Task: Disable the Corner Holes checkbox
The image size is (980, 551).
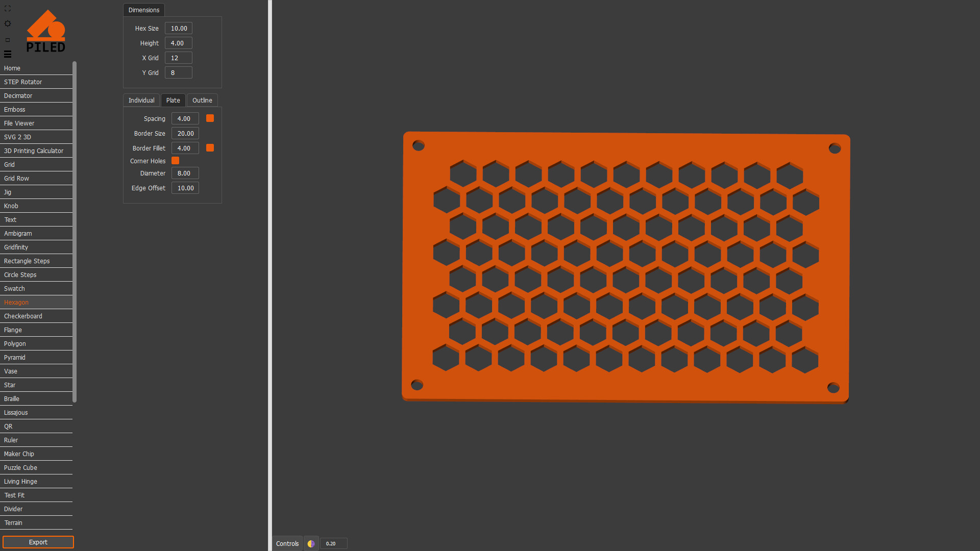Action: (x=175, y=161)
